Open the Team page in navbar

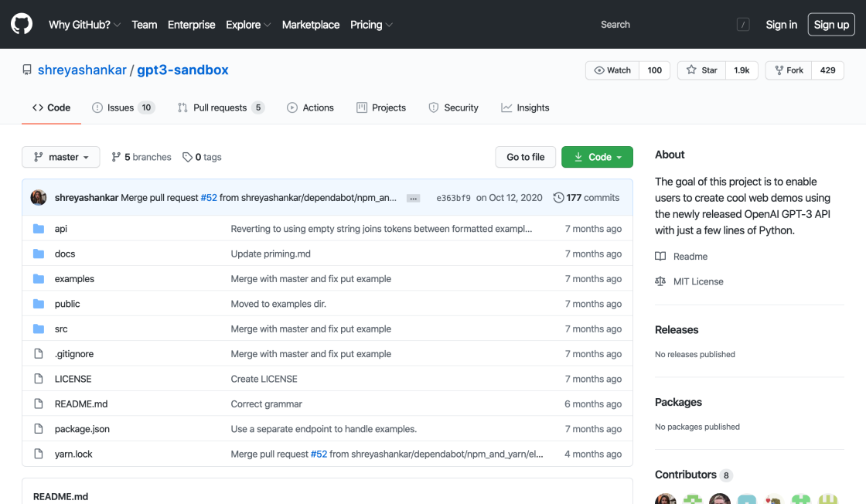pyautogui.click(x=144, y=25)
